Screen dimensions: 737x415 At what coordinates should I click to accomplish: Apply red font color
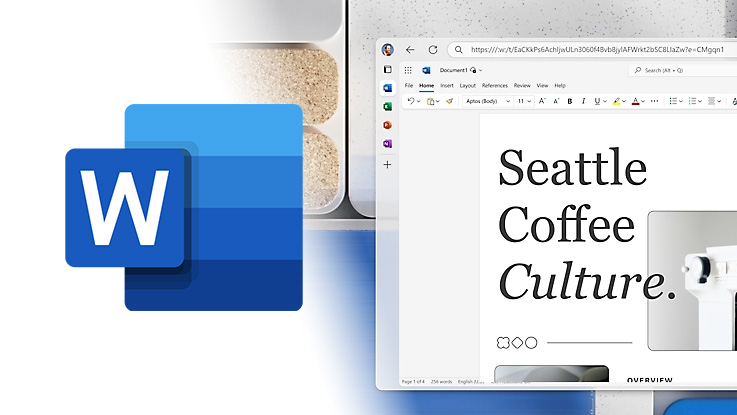(635, 101)
